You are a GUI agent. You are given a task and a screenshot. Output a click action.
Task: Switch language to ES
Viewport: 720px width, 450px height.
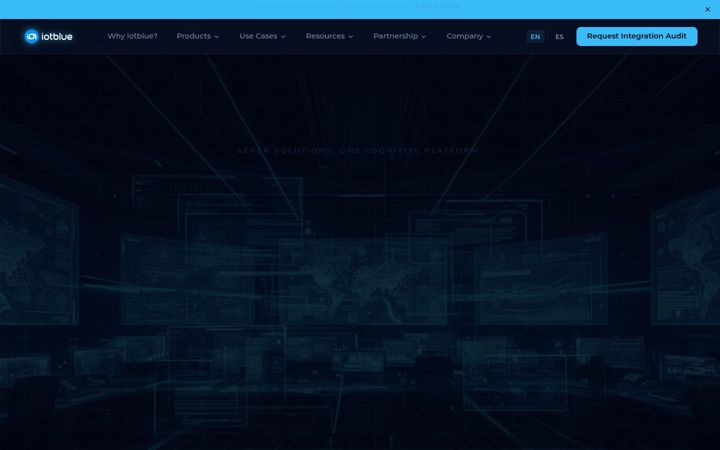(x=559, y=36)
